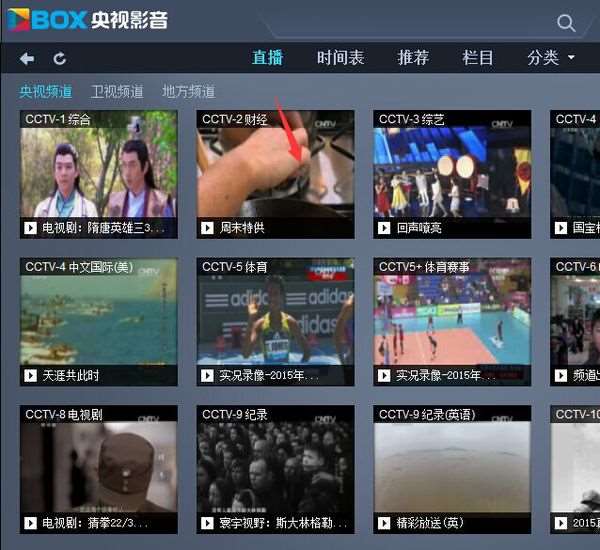Open the CCTV-5 体育 thumbnail
Screen dimensions: 600x550
coord(275,321)
